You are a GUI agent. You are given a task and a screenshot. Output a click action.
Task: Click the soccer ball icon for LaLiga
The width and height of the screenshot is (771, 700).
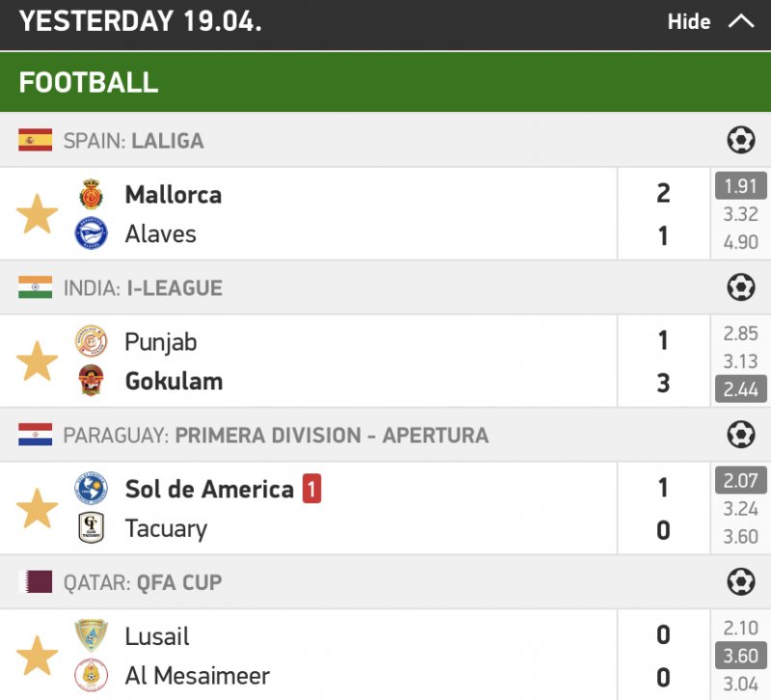point(740,141)
